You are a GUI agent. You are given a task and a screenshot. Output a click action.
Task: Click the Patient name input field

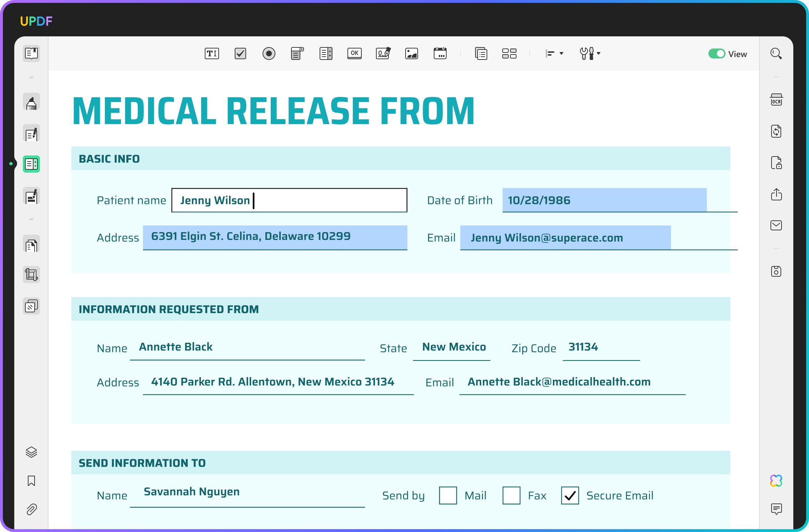289,200
